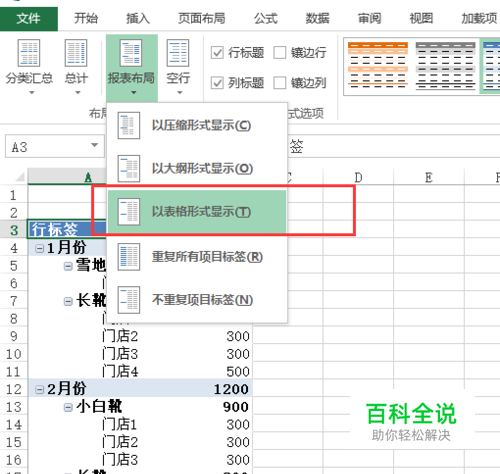Switch to the 审阅 review tab
The width and height of the screenshot is (500, 474).
pos(369,18)
